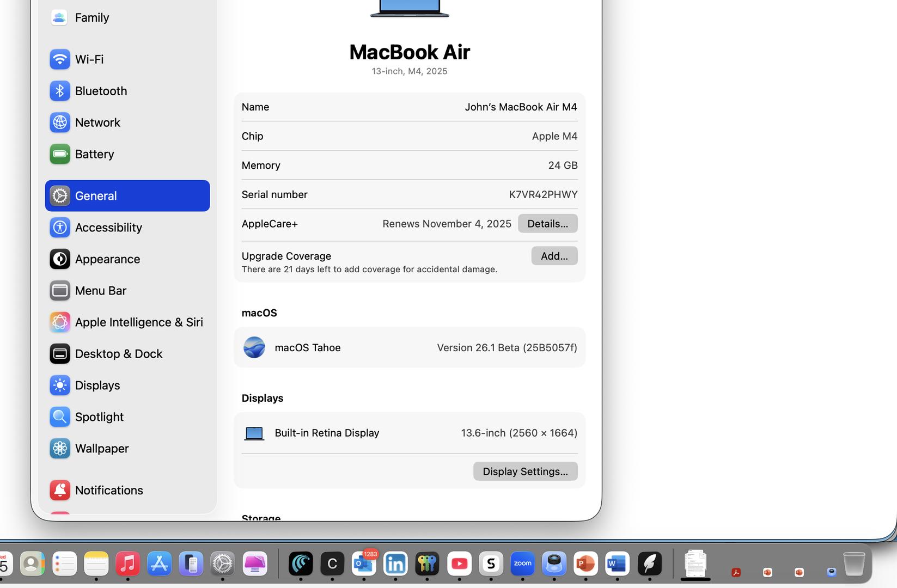Launch Zoom from the Dock
Screen dimensions: 897x588
(522, 563)
